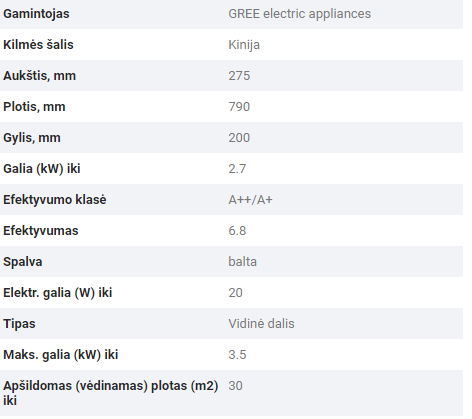Select the height value 275
The image size is (472, 419).
click(x=239, y=76)
